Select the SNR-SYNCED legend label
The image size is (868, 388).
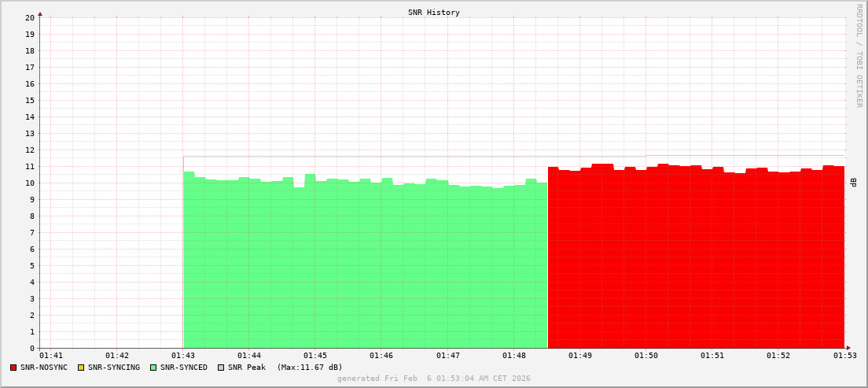coord(184,368)
